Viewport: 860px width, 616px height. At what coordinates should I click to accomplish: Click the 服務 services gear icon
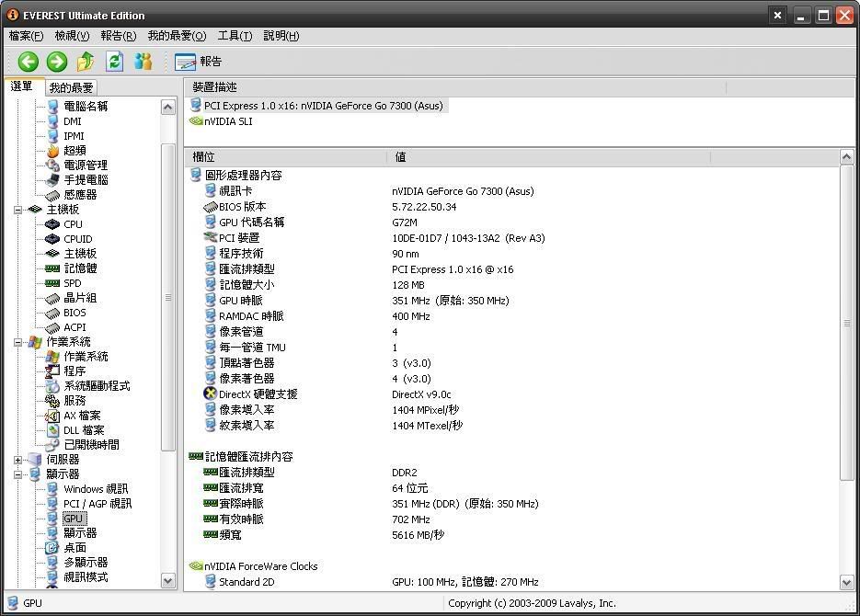[x=52, y=401]
